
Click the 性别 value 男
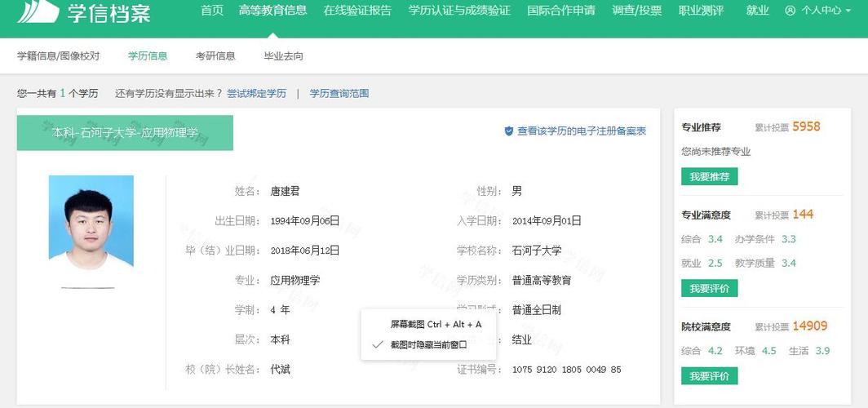click(517, 192)
